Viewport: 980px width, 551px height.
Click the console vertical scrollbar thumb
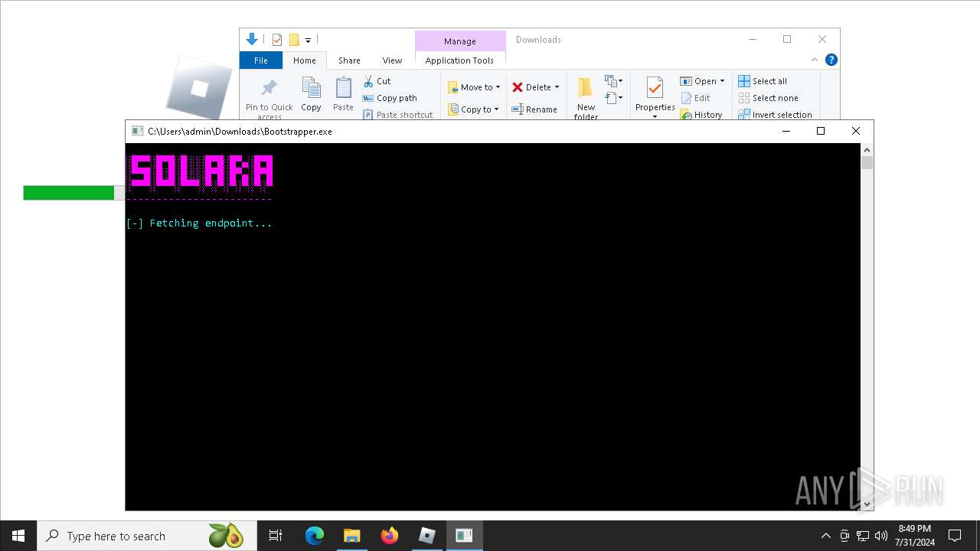pyautogui.click(x=867, y=162)
